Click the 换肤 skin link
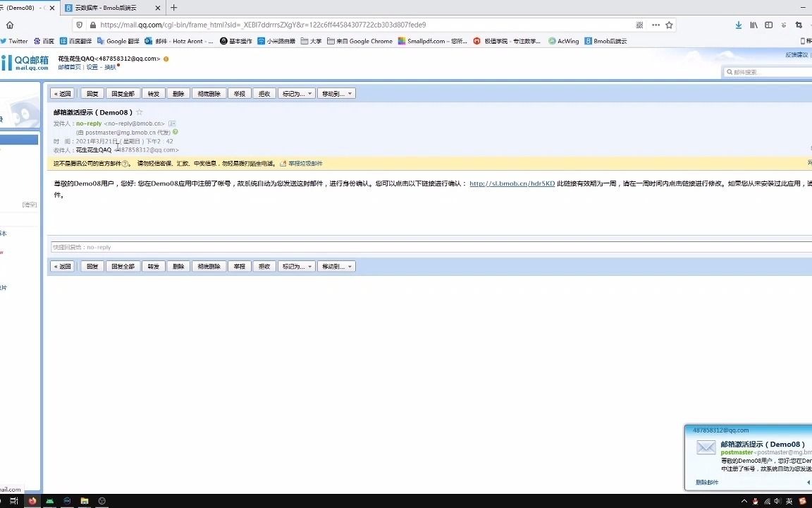This screenshot has width=812, height=508. click(x=110, y=68)
